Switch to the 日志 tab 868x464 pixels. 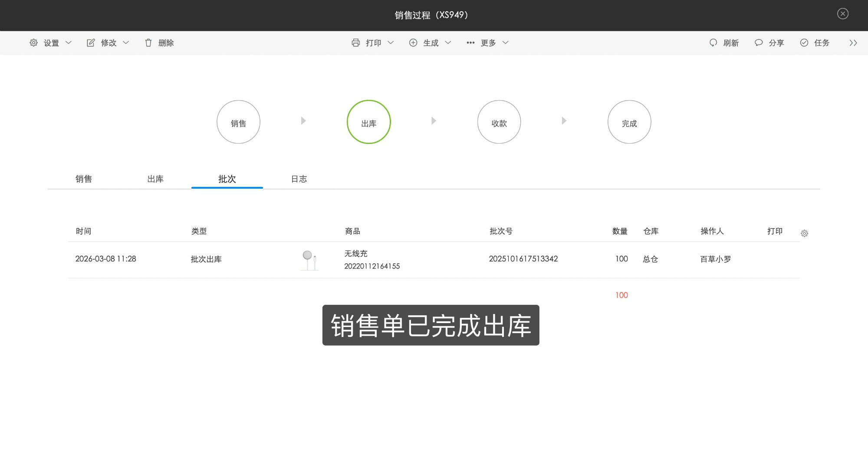[299, 179]
